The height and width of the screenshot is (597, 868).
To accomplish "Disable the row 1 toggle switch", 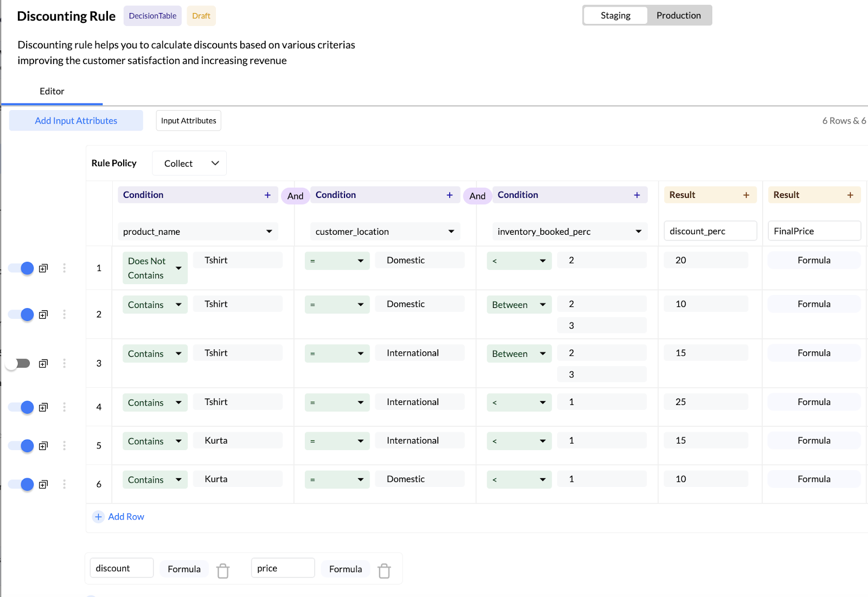I will pyautogui.click(x=22, y=268).
